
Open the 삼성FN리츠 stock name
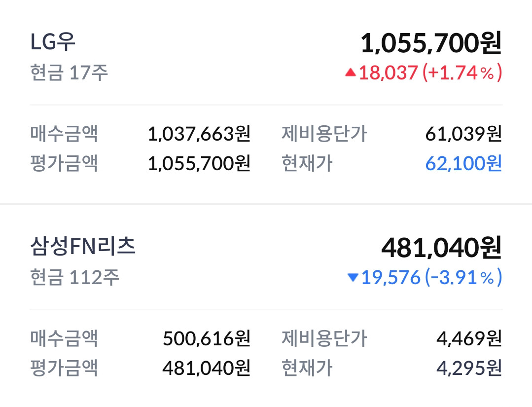tap(83, 247)
